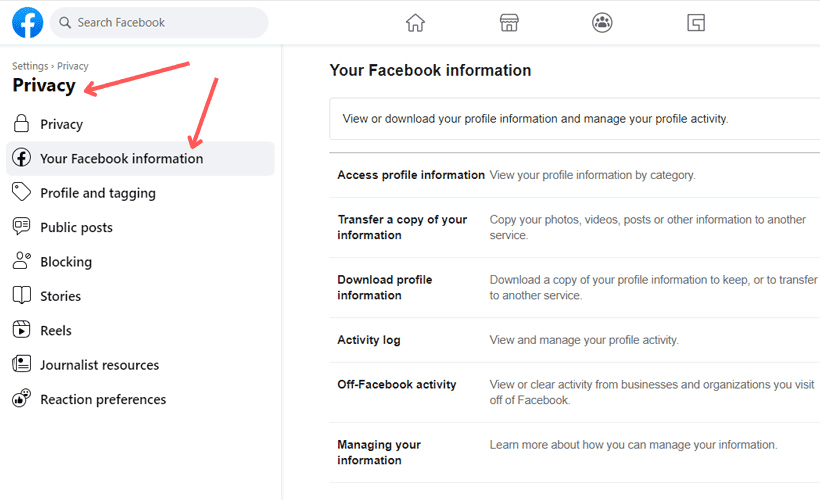Click the Reels sidebar icon
Image resolution: width=820 pixels, height=500 pixels.
[x=22, y=330]
